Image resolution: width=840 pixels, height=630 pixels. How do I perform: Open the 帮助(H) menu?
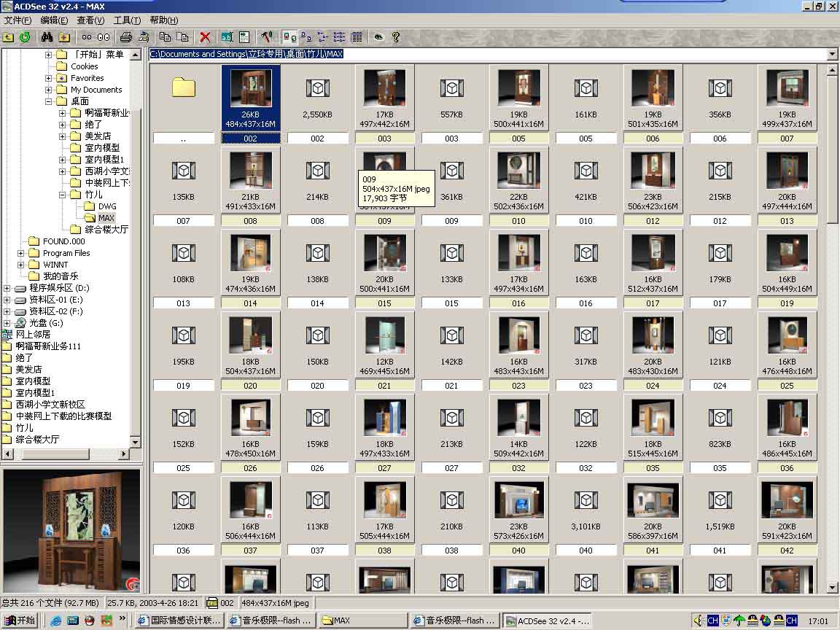pyautogui.click(x=164, y=20)
